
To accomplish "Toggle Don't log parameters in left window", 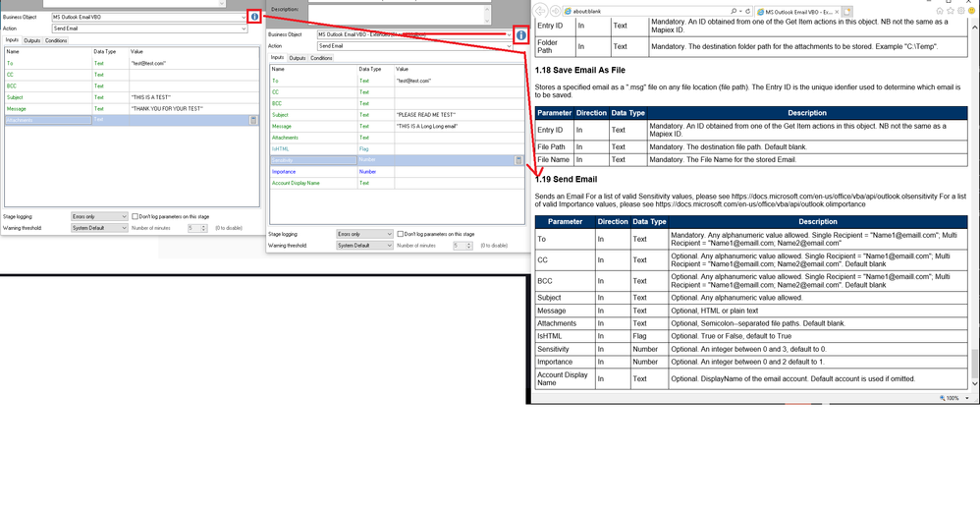I will 135,216.
